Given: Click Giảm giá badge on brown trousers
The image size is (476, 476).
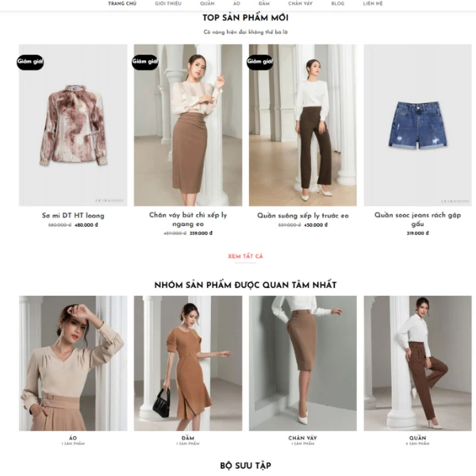Looking at the screenshot, I should pyautogui.click(x=260, y=62).
